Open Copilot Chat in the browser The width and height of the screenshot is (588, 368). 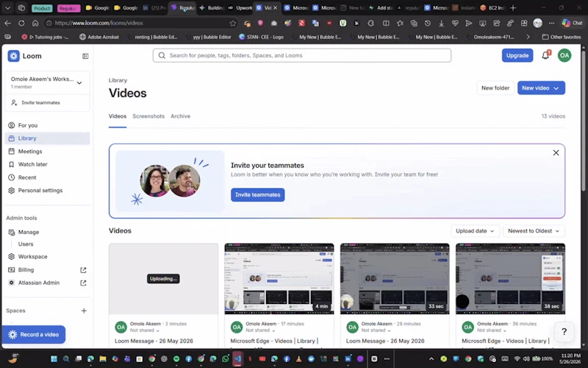tap(573, 23)
